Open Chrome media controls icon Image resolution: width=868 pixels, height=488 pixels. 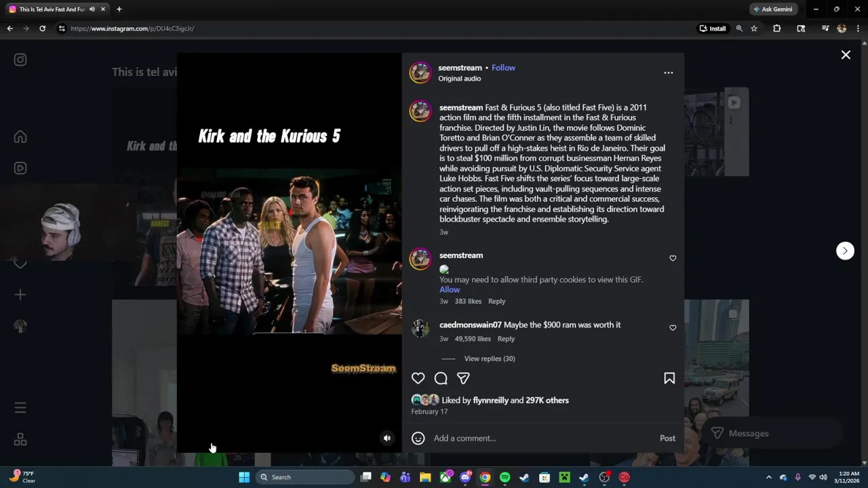coord(825,28)
